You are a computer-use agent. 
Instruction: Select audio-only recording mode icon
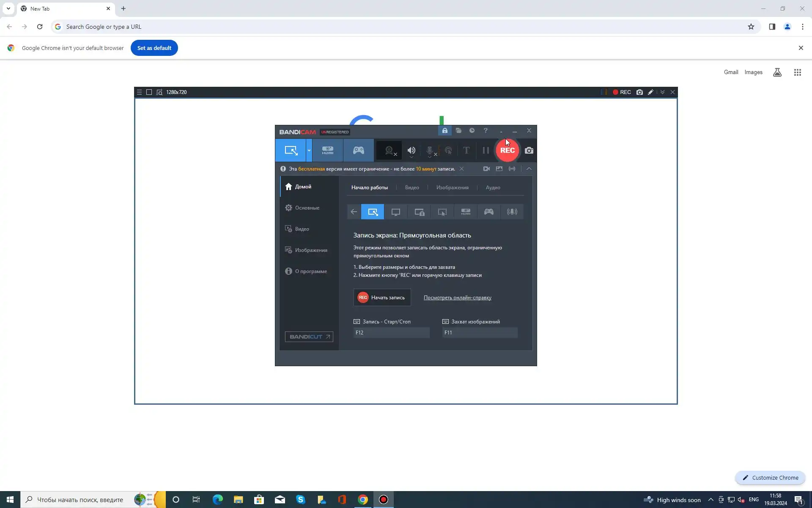click(512, 212)
